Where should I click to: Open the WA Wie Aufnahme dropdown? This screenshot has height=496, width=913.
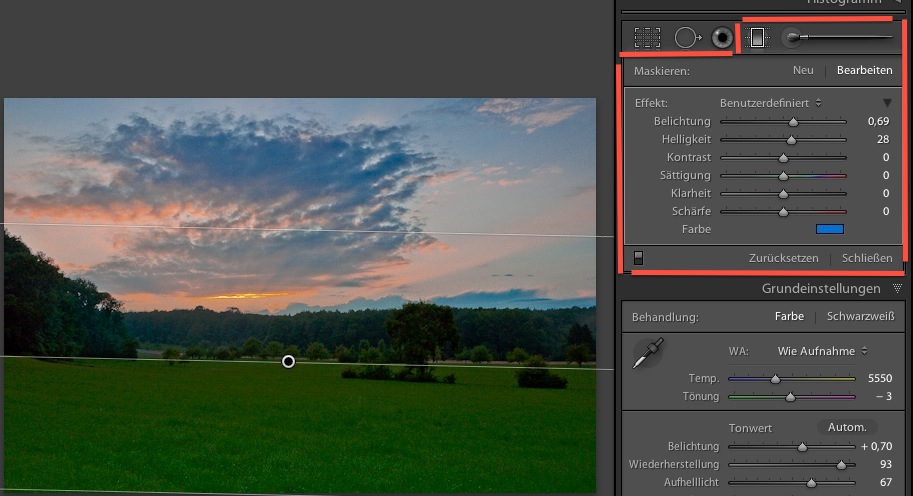pyautogui.click(x=822, y=351)
